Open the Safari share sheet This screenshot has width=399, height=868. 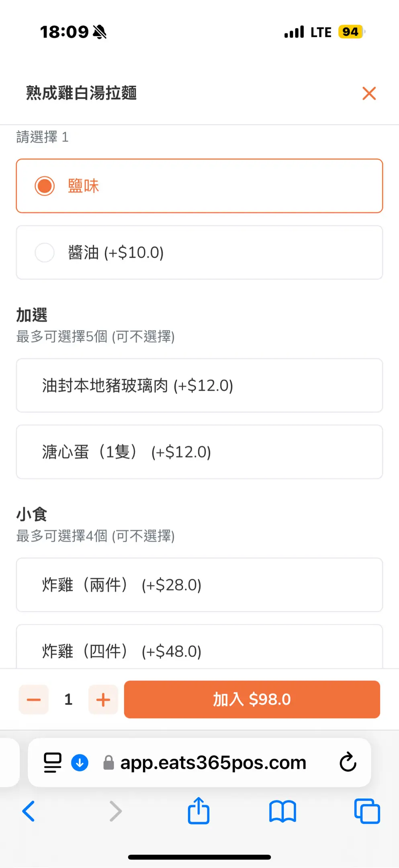[199, 811]
